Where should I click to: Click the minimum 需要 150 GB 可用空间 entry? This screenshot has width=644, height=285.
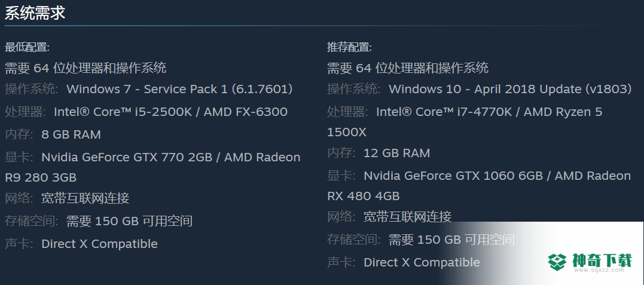click(129, 221)
